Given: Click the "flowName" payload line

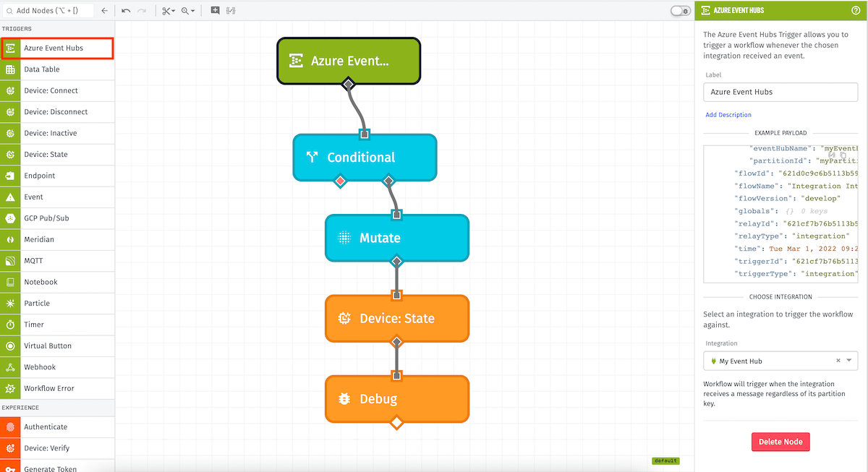Looking at the screenshot, I should click(795, 186).
